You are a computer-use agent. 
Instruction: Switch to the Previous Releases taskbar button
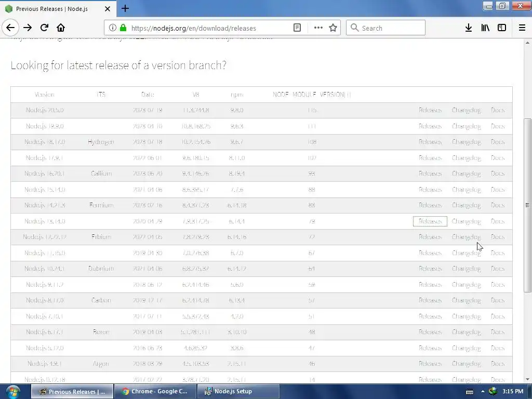click(72, 392)
